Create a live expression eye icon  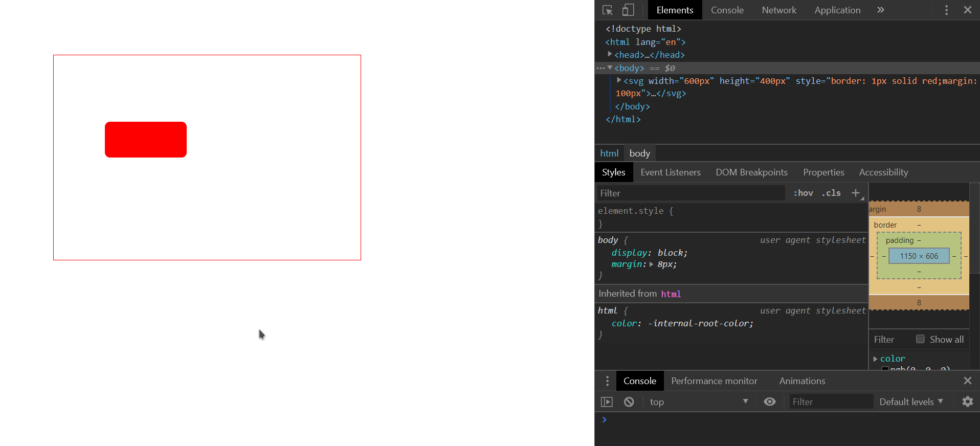[769, 402]
